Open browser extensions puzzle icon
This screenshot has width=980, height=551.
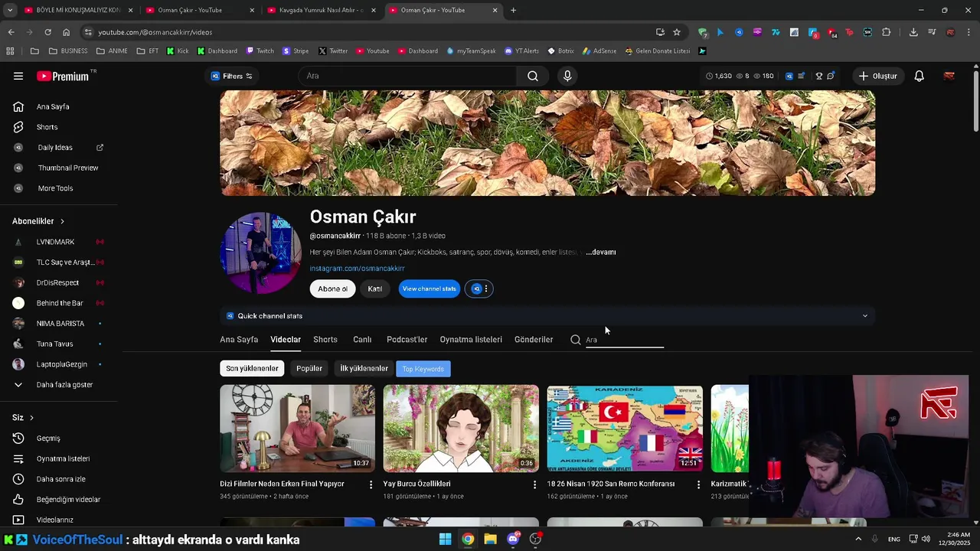coord(887,32)
